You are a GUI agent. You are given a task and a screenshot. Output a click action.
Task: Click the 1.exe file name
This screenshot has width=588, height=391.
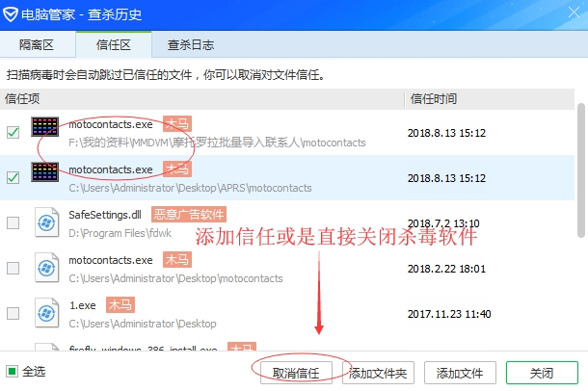[x=83, y=305]
